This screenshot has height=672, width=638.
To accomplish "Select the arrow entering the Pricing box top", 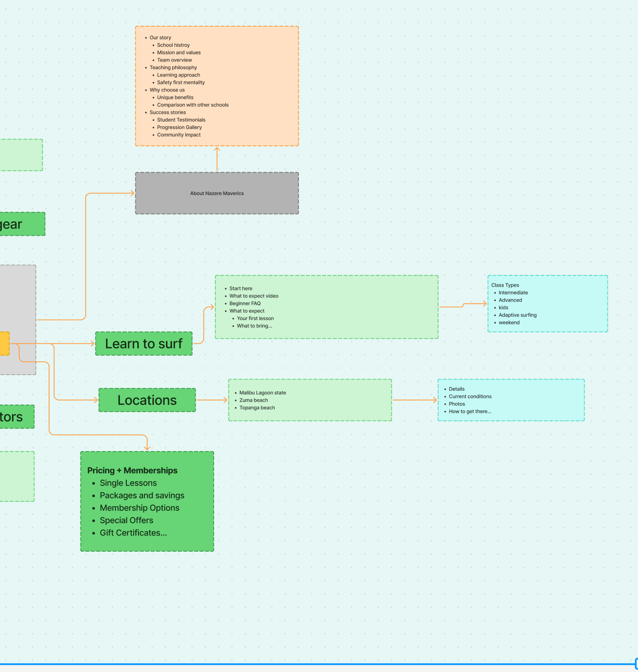I will (x=147, y=443).
